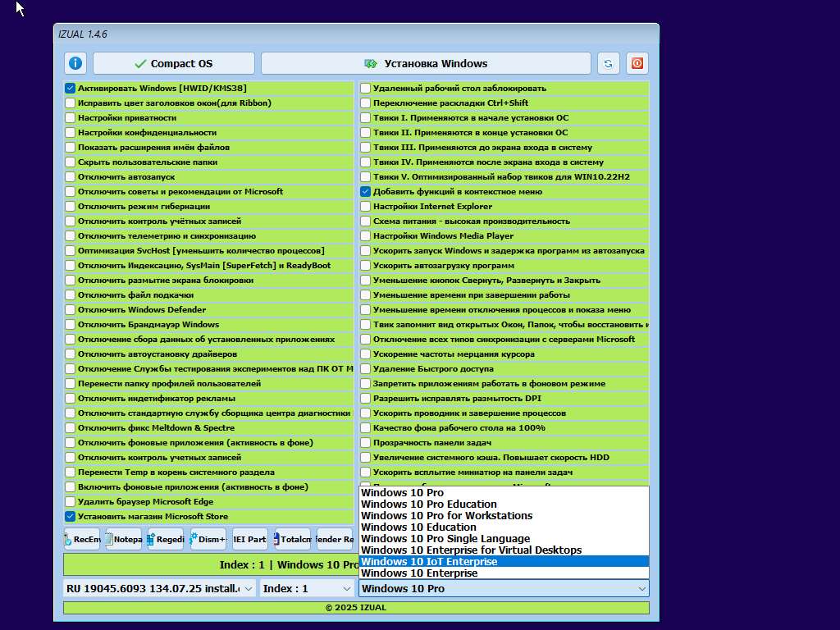Start Установка Windows button
The width and height of the screenshot is (840, 630).
(x=426, y=63)
